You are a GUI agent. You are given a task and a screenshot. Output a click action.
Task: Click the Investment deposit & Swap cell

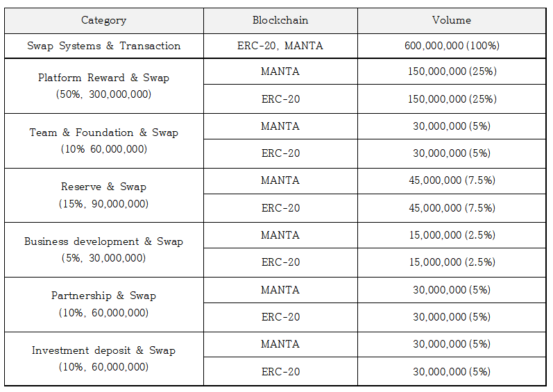pos(104,359)
